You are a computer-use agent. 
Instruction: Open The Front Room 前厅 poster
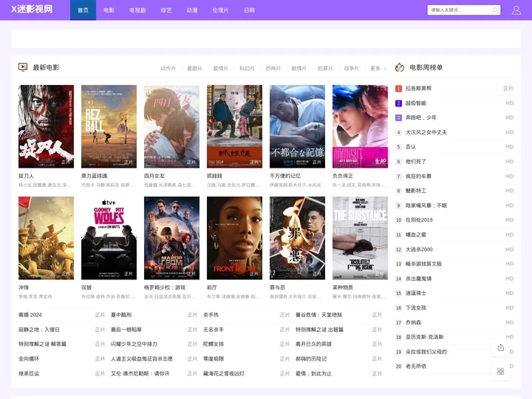(x=234, y=238)
